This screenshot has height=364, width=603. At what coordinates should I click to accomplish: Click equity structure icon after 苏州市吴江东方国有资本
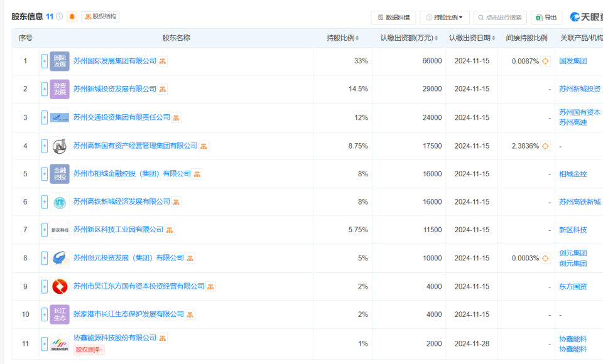(210, 287)
